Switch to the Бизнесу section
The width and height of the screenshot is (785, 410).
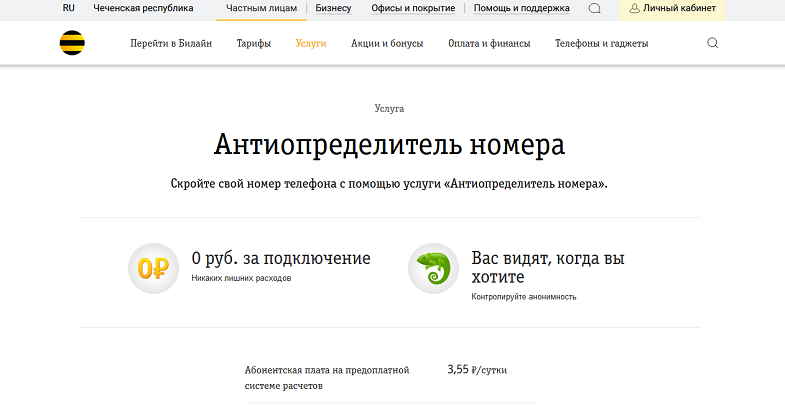[x=333, y=8]
